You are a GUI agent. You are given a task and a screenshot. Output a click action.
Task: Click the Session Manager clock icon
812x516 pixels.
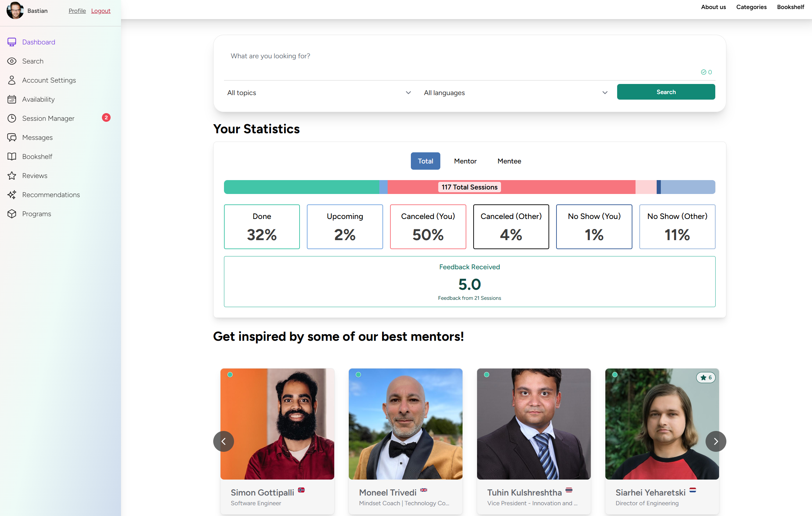(x=12, y=118)
